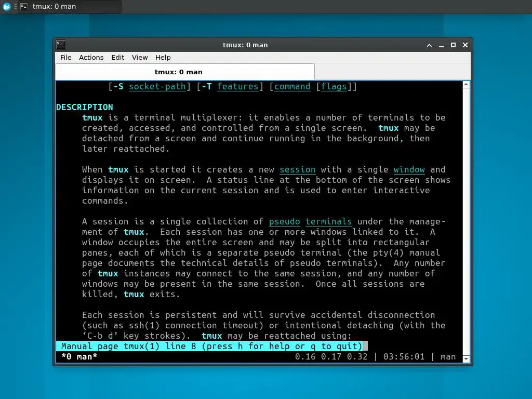Click the underlined word 'pseudo'
The height and width of the screenshot is (399, 532).
pos(284,221)
